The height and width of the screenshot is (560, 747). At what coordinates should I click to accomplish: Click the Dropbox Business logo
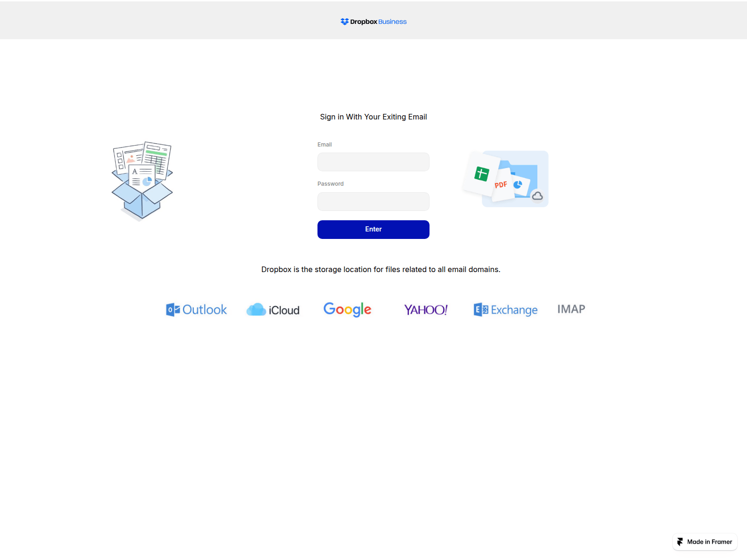point(373,21)
